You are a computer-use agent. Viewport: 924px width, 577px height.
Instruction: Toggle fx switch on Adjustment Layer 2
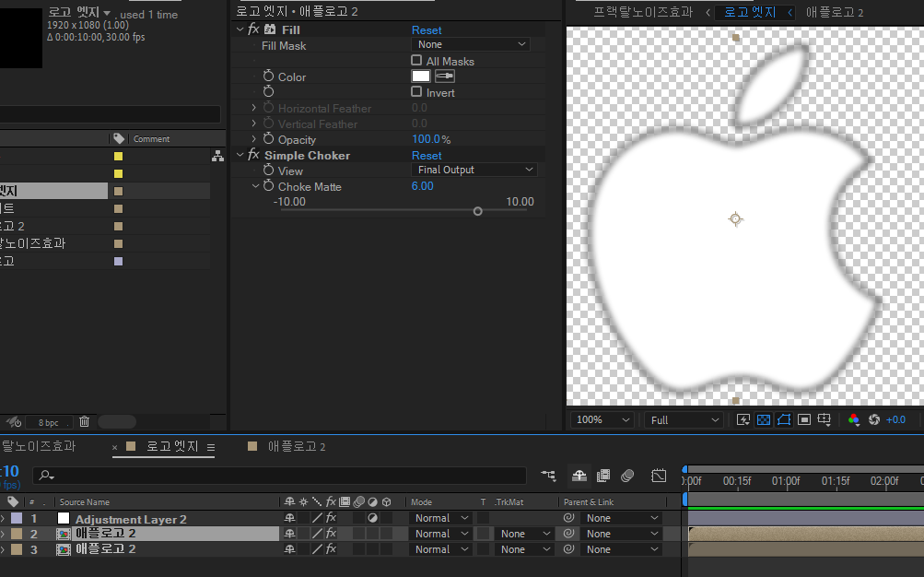click(331, 517)
